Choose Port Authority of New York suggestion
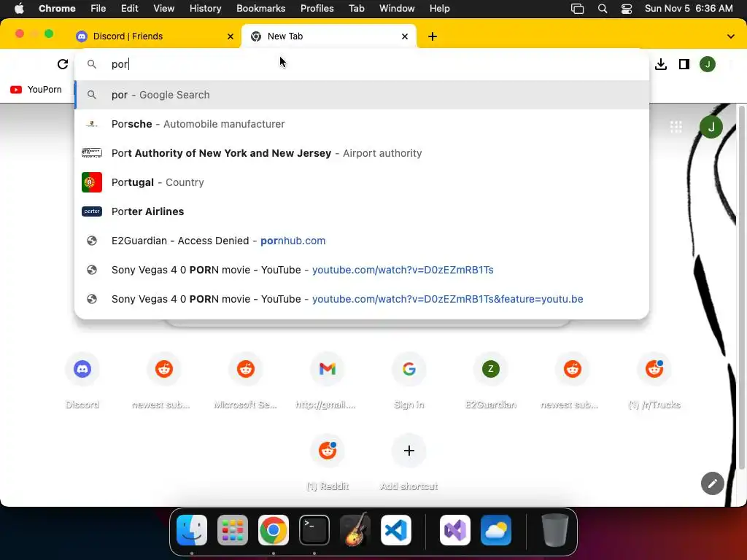Screen dimensions: 747x560 click(x=362, y=153)
